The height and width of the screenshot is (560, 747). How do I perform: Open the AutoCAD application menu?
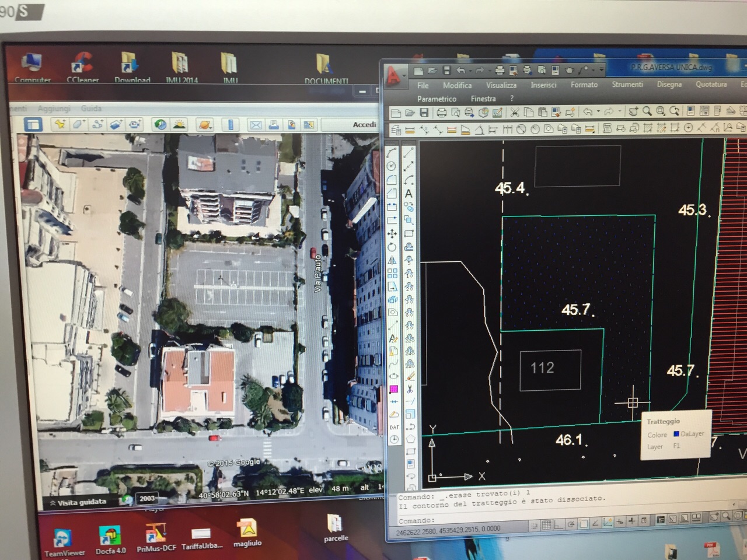395,75
